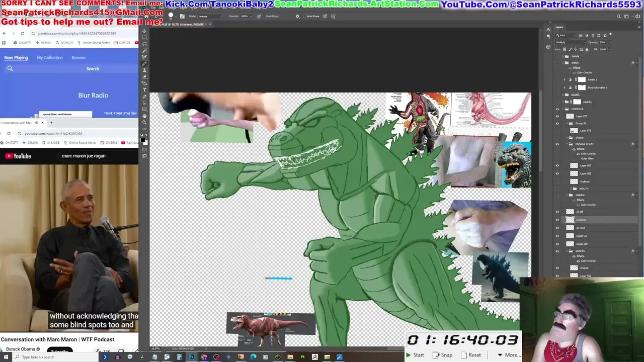Select the Move tool in Photoshop toolbar
The height and width of the screenshot is (362, 644).
tap(144, 31)
